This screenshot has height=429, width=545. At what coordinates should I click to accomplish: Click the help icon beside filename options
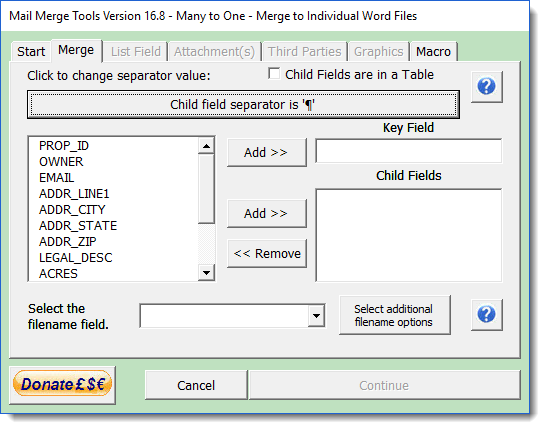487,315
